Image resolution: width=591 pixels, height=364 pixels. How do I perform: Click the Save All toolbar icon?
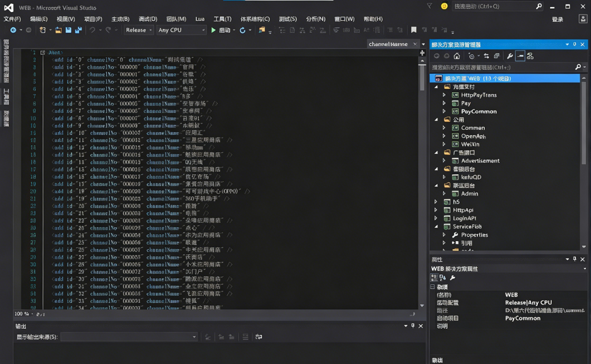click(x=77, y=30)
